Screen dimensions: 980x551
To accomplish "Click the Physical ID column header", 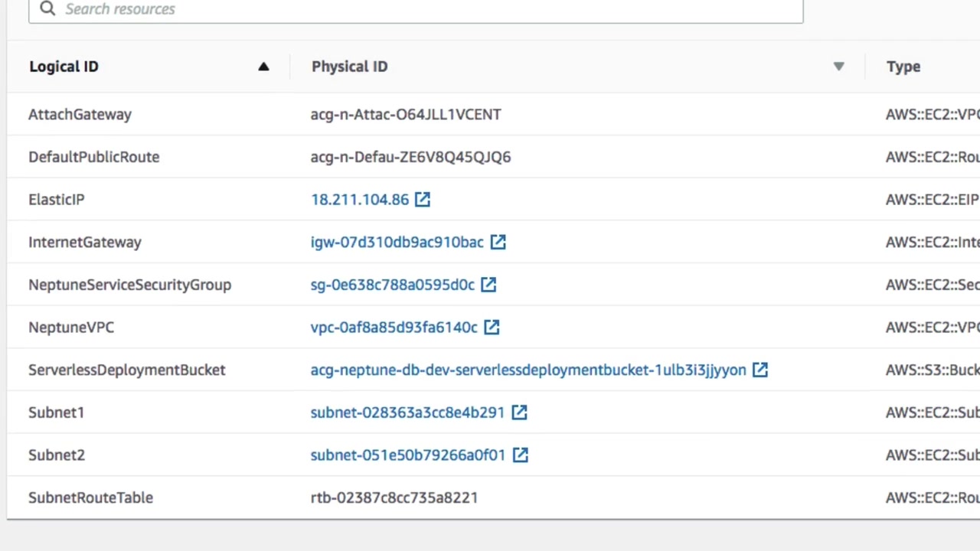I will 349,67.
